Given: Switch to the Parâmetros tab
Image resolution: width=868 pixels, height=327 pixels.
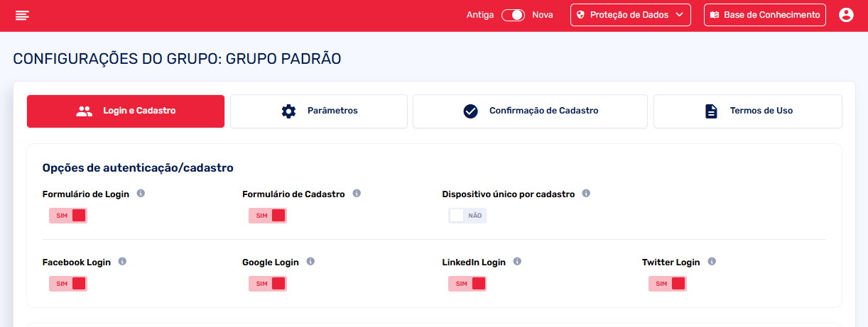Looking at the screenshot, I should (x=318, y=111).
